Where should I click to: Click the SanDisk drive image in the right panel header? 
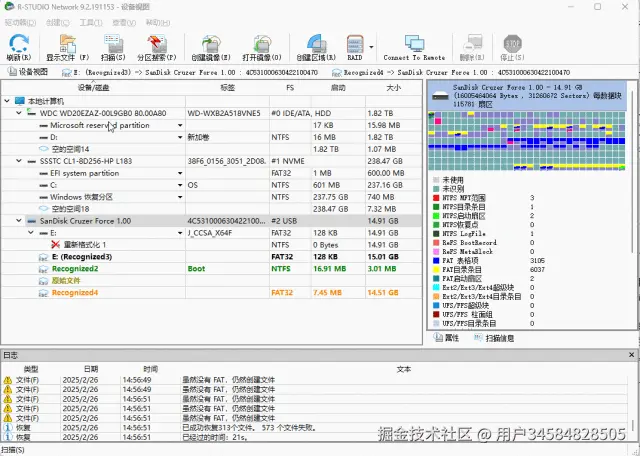click(440, 96)
